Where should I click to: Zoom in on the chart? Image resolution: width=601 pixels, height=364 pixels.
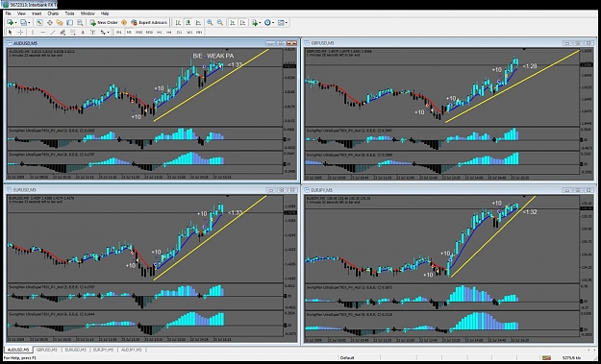coord(210,23)
